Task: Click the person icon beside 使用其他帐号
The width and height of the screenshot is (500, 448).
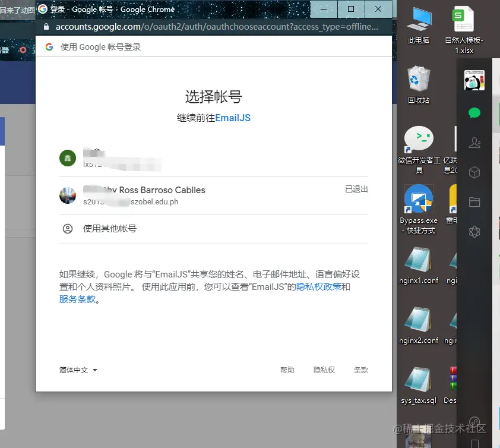Action: click(68, 229)
